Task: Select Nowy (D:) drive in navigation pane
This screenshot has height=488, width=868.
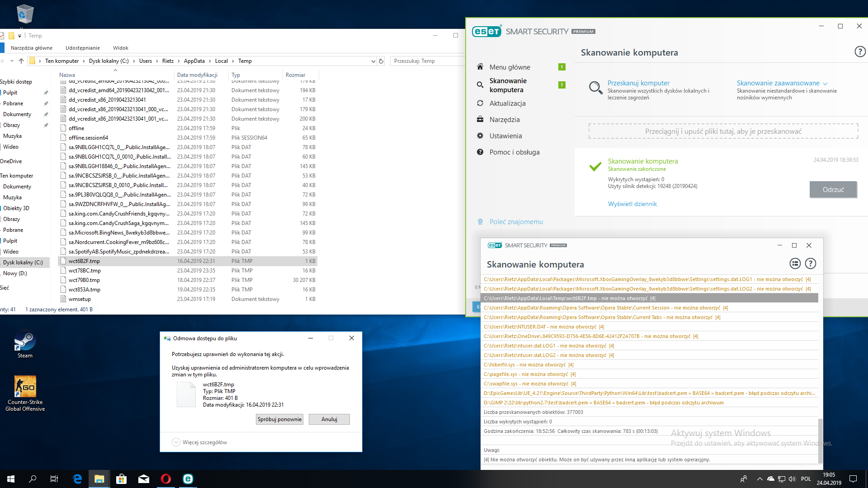Action: click(x=15, y=273)
